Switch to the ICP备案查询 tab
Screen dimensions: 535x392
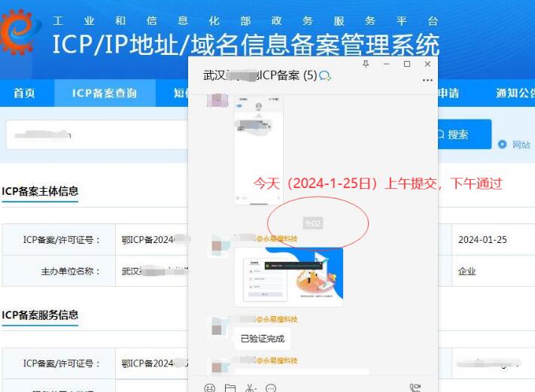pyautogui.click(x=104, y=93)
